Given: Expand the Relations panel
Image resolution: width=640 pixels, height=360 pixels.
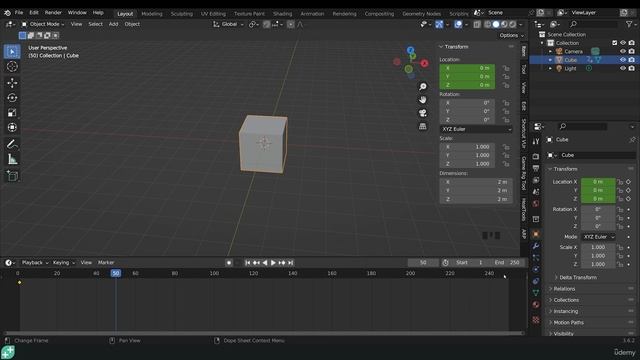Looking at the screenshot, I should [x=564, y=289].
